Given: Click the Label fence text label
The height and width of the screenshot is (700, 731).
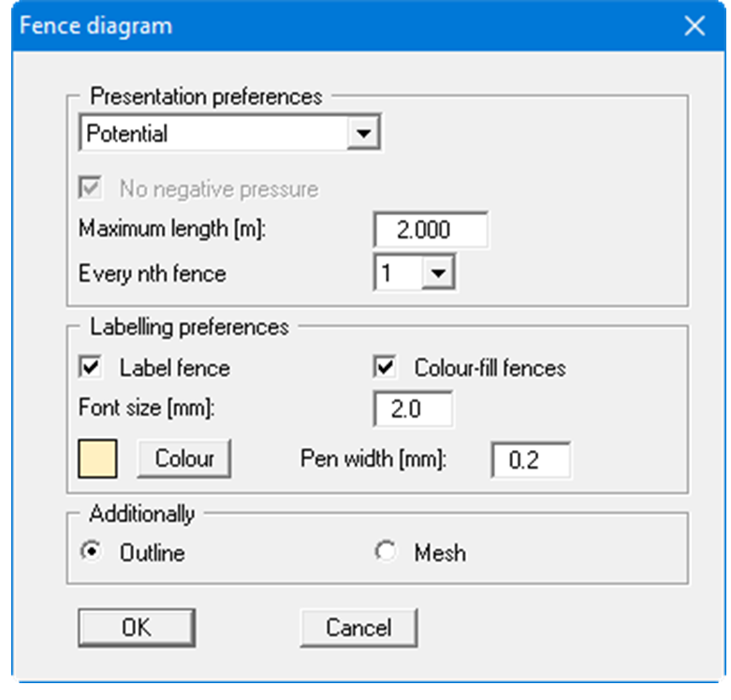Looking at the screenshot, I should (174, 368).
